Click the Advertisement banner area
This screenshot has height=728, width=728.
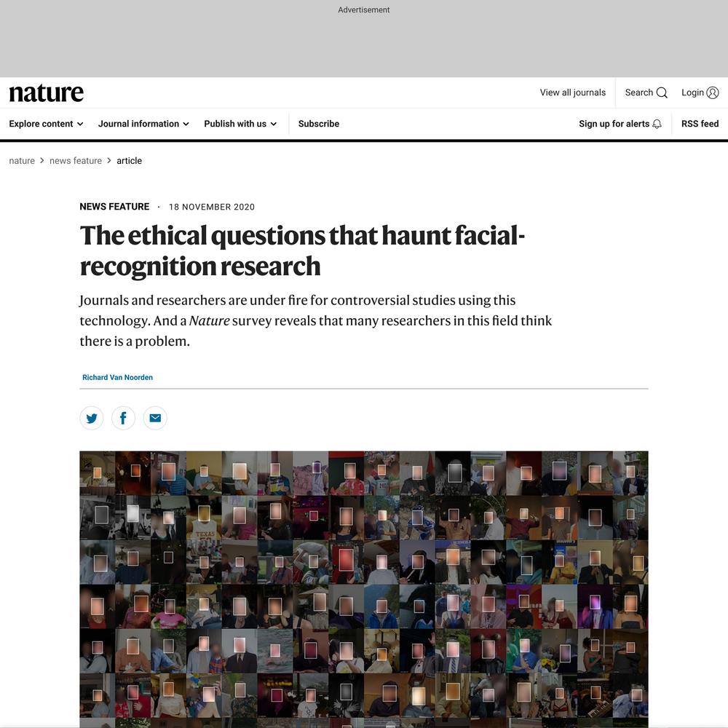pyautogui.click(x=364, y=39)
